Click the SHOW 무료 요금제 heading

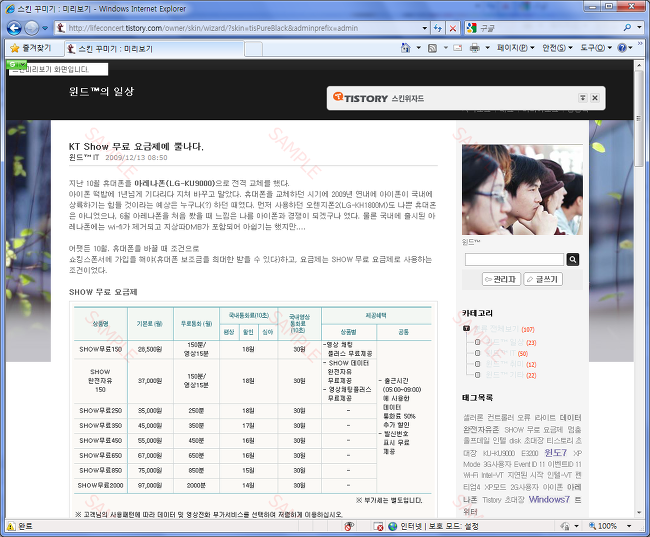click(x=103, y=292)
